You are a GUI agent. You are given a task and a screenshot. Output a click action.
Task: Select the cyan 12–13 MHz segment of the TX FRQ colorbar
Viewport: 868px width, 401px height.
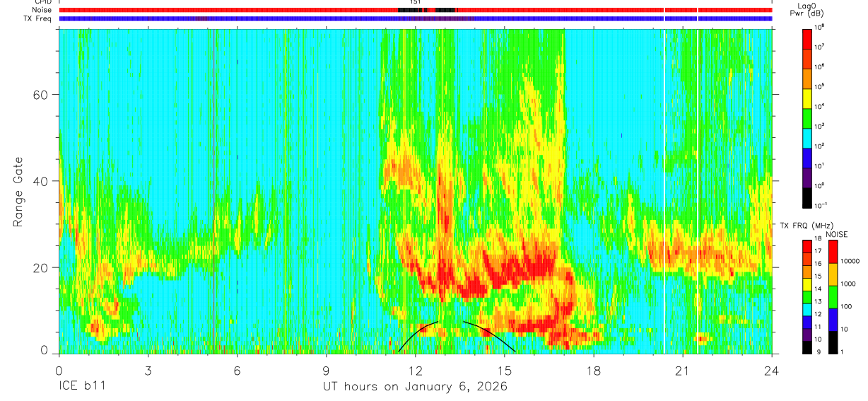coord(808,309)
